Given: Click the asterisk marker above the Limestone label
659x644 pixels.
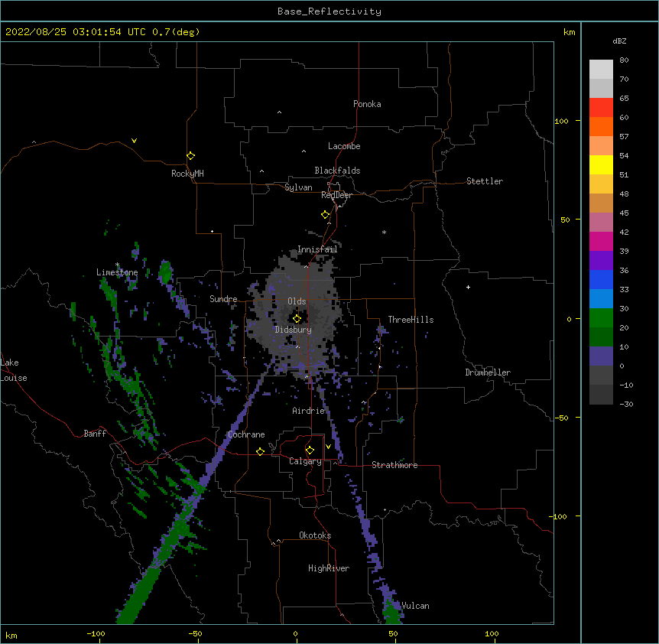Looking at the screenshot, I should click(117, 265).
